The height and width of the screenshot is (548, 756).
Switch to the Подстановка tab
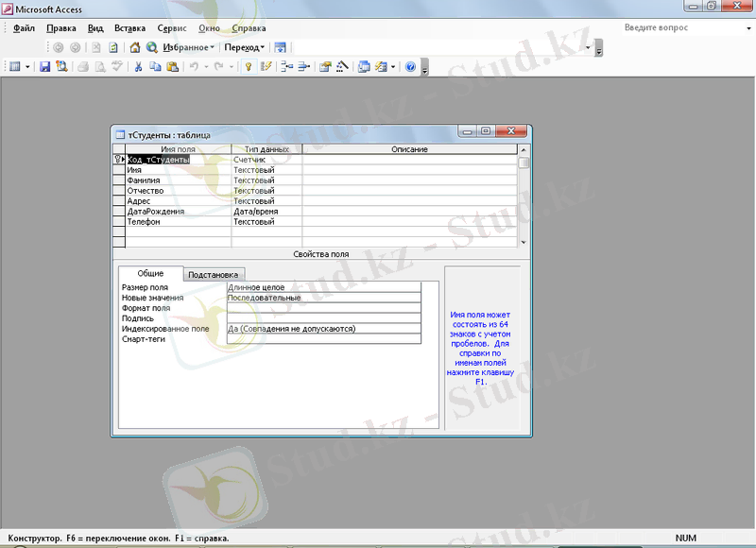pyautogui.click(x=214, y=275)
